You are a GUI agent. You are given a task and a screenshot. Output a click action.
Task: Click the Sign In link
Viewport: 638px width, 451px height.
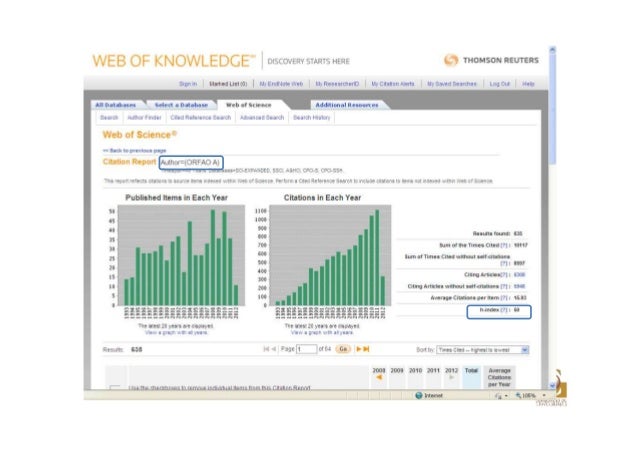click(188, 84)
